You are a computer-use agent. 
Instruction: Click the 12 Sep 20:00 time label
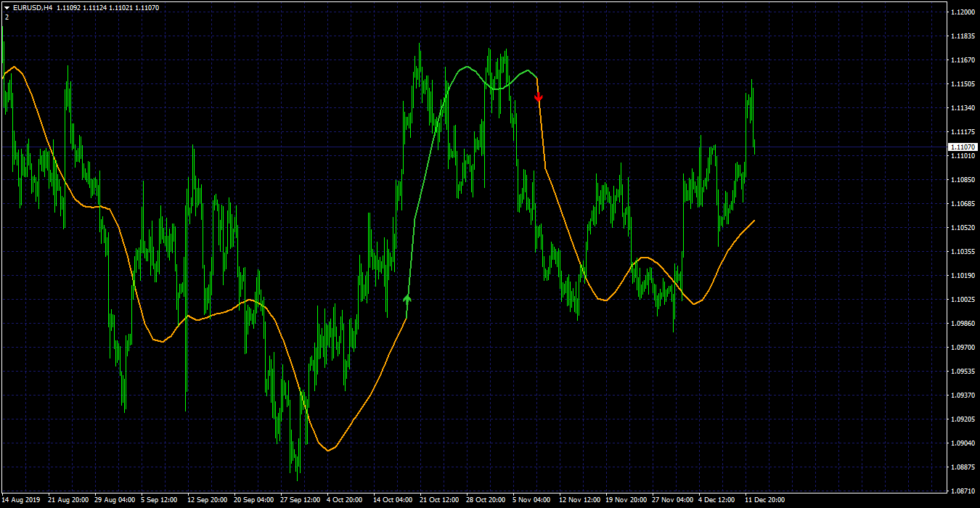(208, 500)
